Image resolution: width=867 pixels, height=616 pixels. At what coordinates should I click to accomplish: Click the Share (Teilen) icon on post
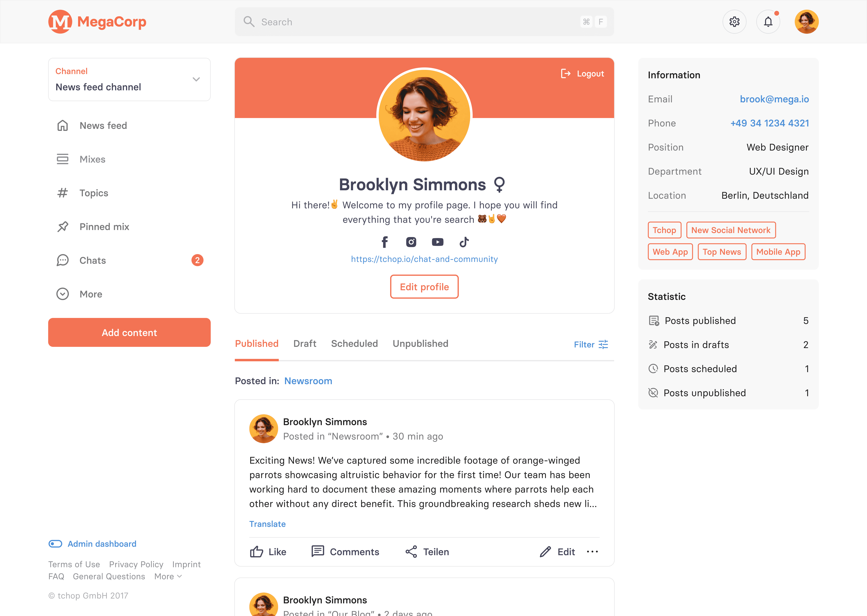point(411,551)
